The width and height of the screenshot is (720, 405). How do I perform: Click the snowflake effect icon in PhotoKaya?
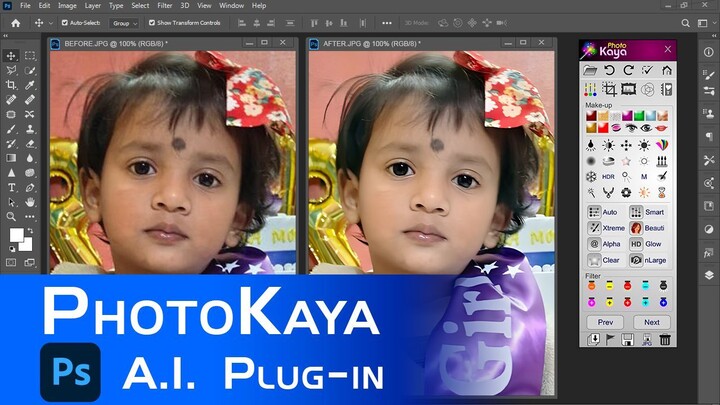(x=591, y=177)
